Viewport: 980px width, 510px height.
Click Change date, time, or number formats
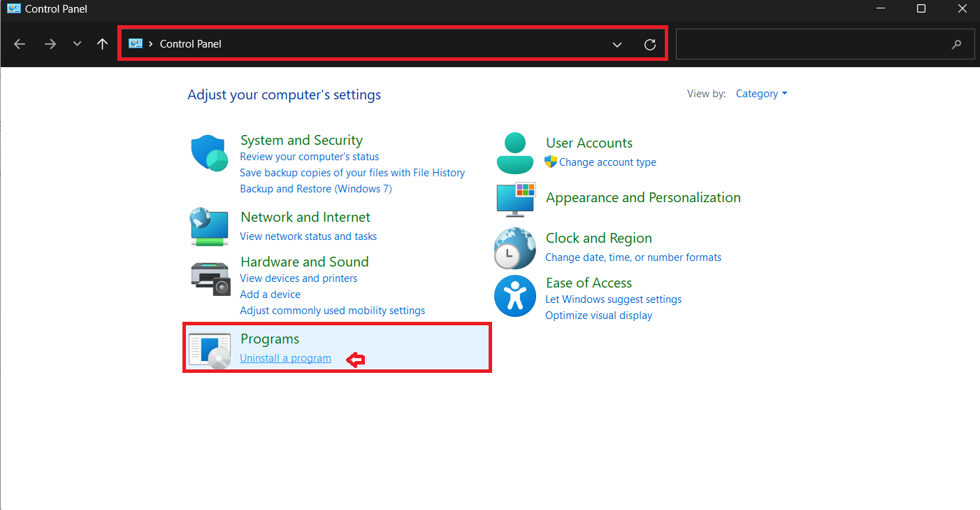pyautogui.click(x=633, y=257)
